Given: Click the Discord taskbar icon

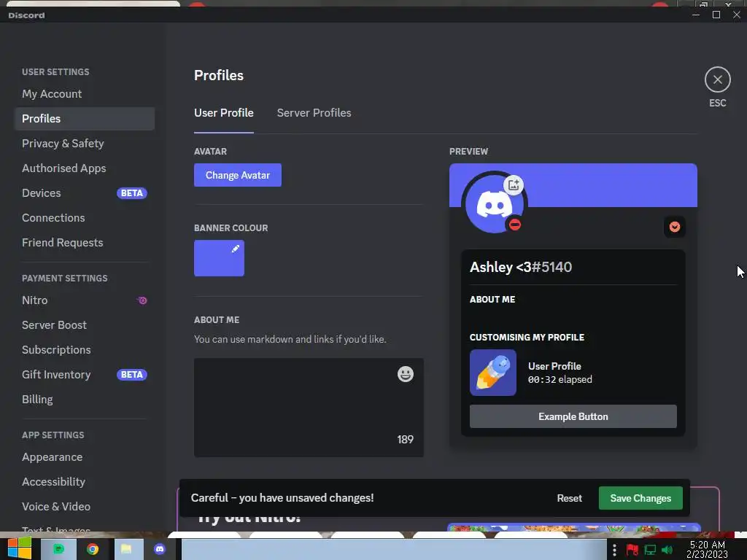Looking at the screenshot, I should coord(160,549).
